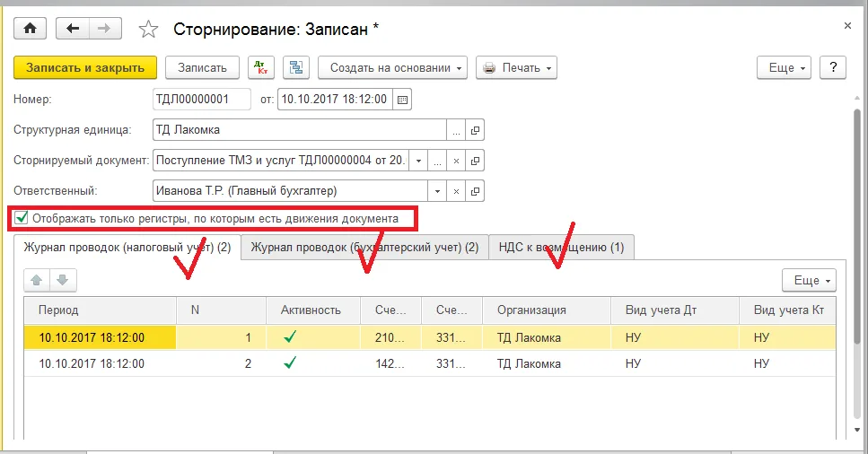Click НУ under Вид учета Дт, row 1

click(x=675, y=337)
